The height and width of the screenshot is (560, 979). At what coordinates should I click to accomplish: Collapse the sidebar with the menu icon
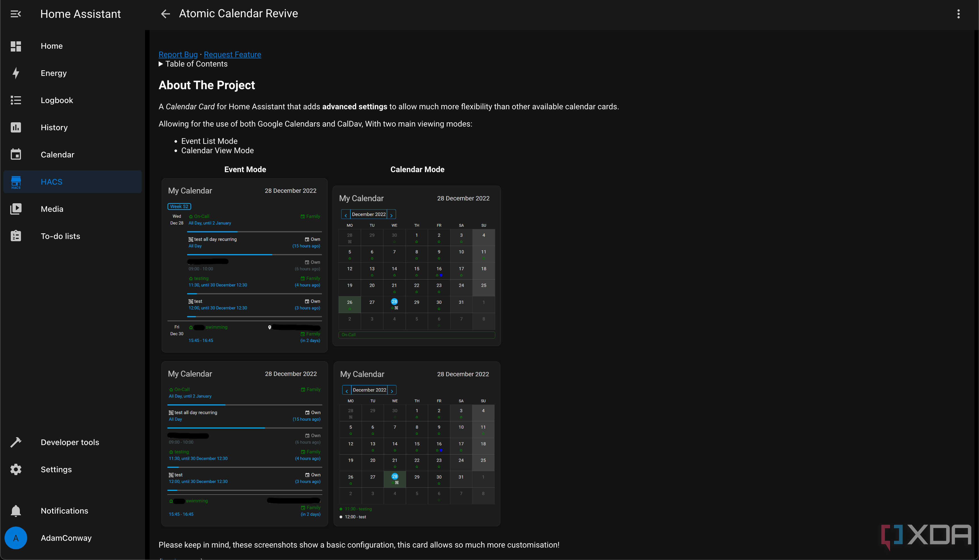click(x=16, y=14)
